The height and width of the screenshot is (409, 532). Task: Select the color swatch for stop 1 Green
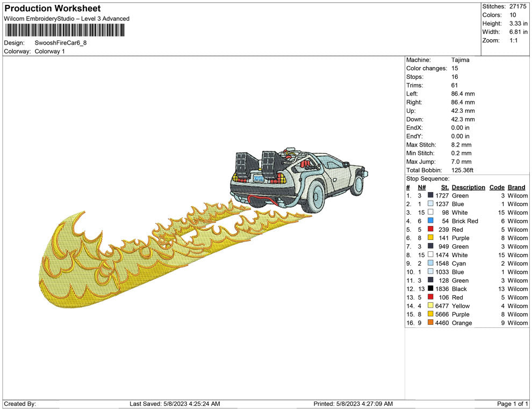coord(430,195)
